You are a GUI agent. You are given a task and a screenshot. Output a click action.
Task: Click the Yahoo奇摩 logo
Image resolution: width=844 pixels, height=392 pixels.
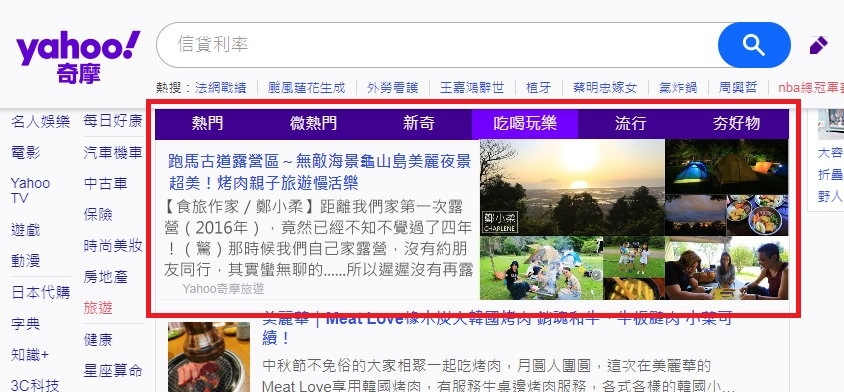coord(78,57)
